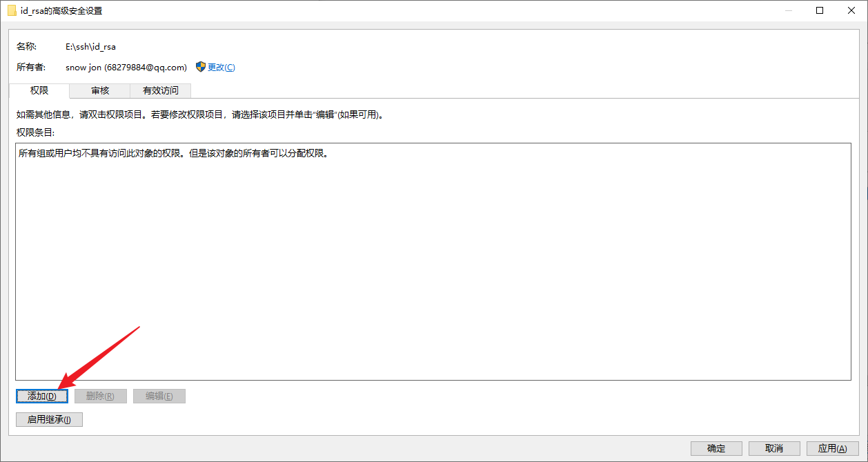Click the 添加(D) button to add permission entry
The image size is (868, 462).
click(41, 396)
